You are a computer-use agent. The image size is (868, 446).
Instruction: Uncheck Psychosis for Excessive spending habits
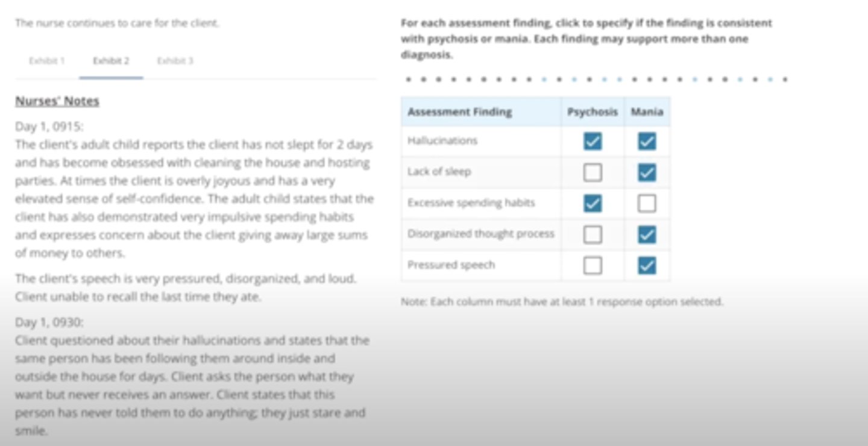coord(593,204)
